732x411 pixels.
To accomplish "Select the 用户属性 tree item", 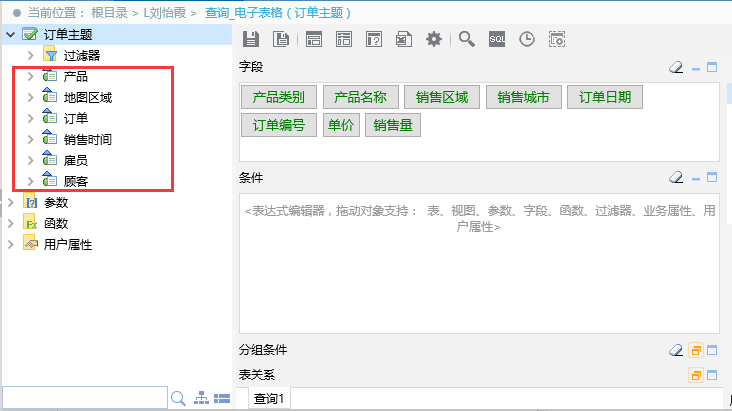I will click(68, 244).
